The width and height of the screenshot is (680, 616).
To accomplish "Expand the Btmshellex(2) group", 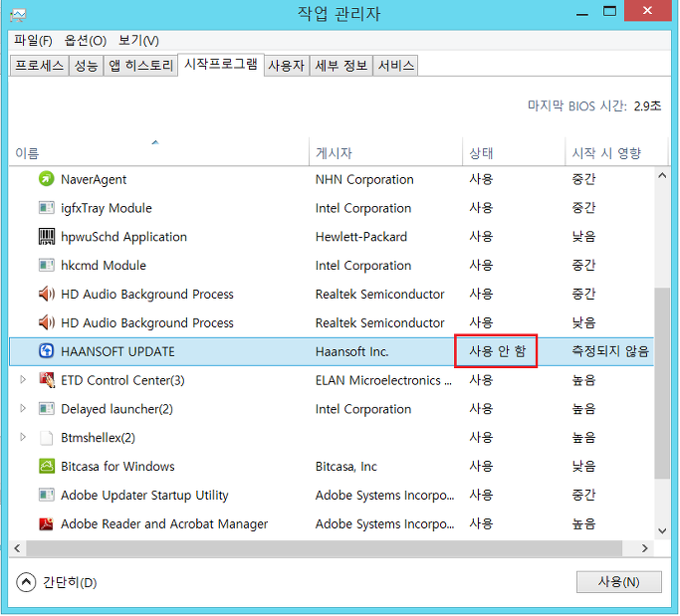I will pyautogui.click(x=23, y=437).
